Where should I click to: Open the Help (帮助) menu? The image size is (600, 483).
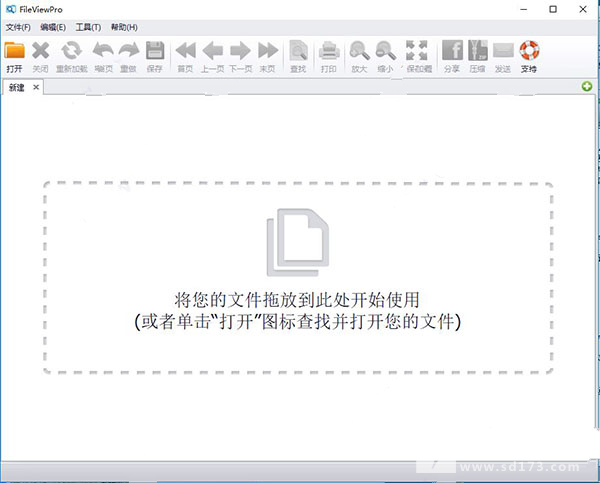pyautogui.click(x=124, y=27)
